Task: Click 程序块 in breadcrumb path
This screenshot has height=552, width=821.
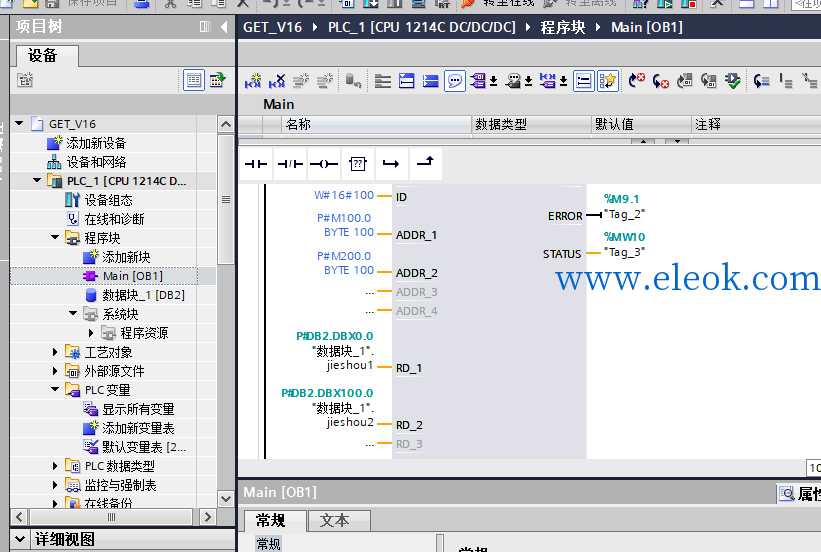Action: point(562,27)
